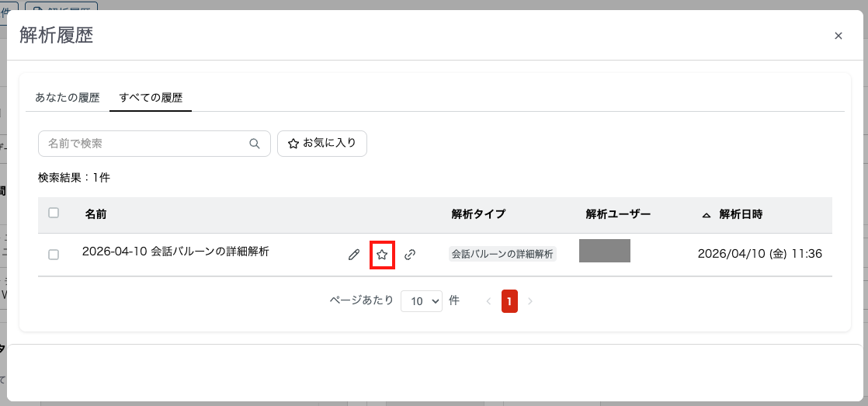
Task: Click the 解析日時 sort arrow icon
Action: point(706,215)
